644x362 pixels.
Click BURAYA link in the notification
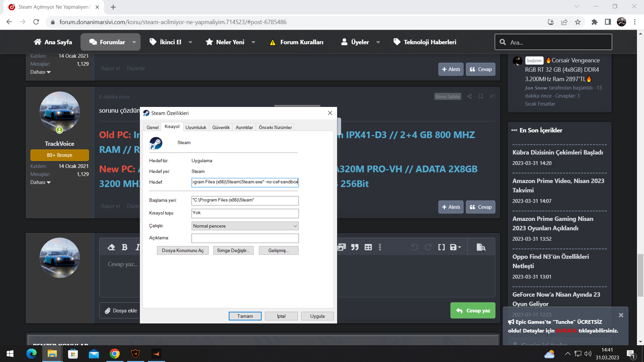(x=566, y=331)
